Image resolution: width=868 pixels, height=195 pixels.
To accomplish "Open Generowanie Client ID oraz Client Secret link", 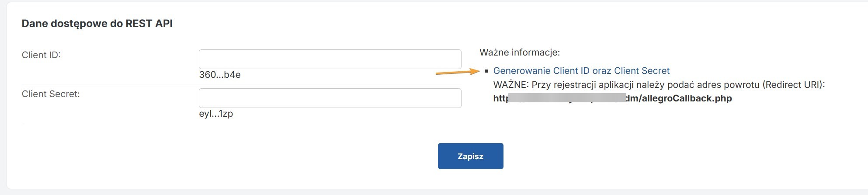I will (x=581, y=71).
